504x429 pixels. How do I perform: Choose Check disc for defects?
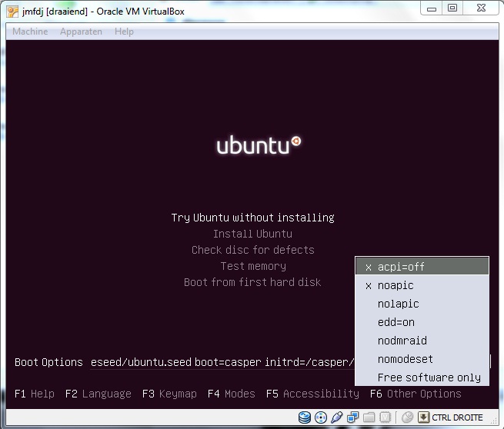252,250
